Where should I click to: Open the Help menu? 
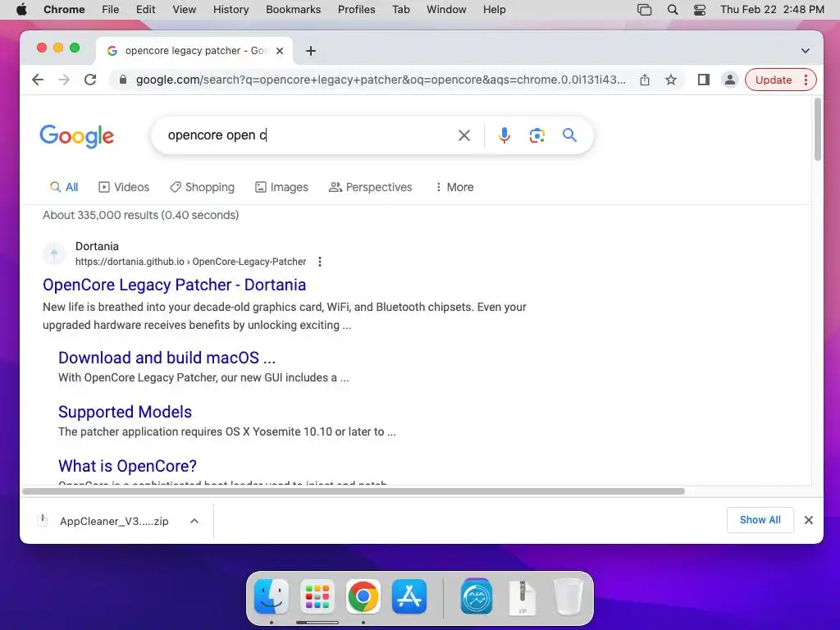[494, 10]
